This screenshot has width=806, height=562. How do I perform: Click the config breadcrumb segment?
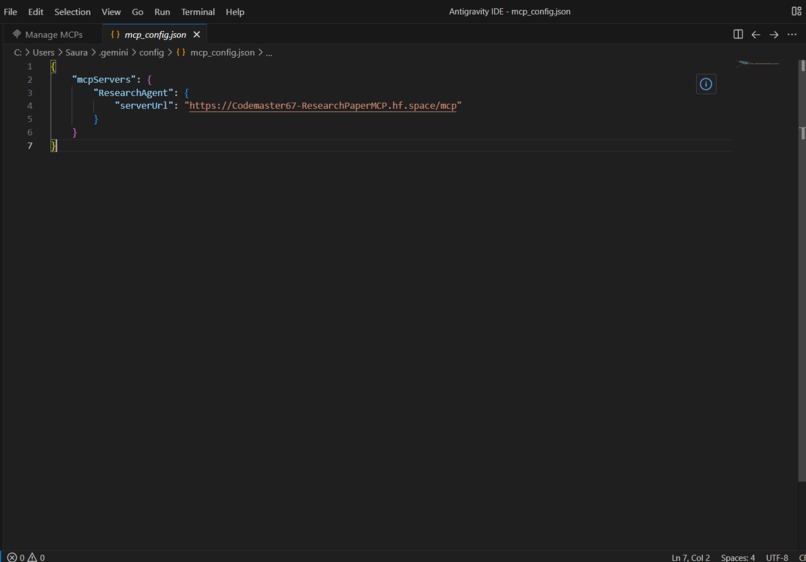(x=151, y=52)
